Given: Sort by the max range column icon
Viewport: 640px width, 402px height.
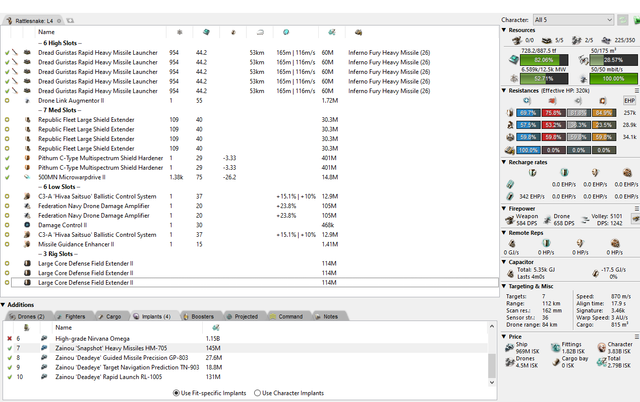Looking at the screenshot, I should click(x=260, y=32).
